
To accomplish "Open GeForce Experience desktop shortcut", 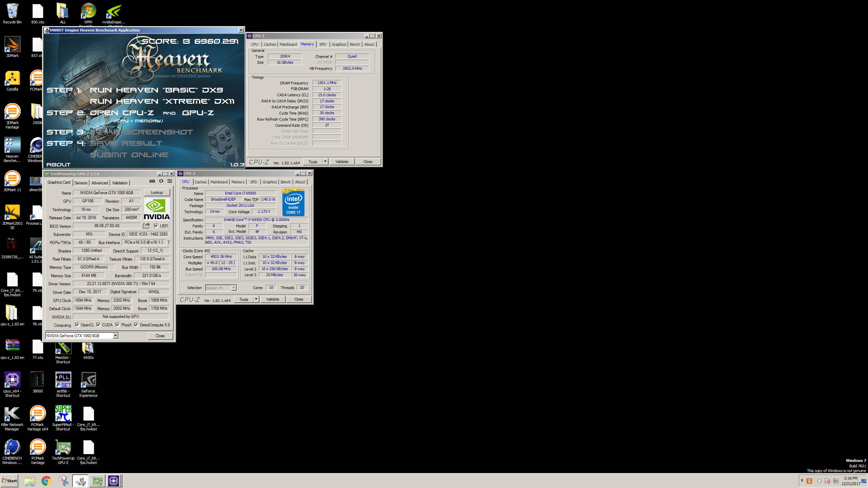I will pos(88,384).
